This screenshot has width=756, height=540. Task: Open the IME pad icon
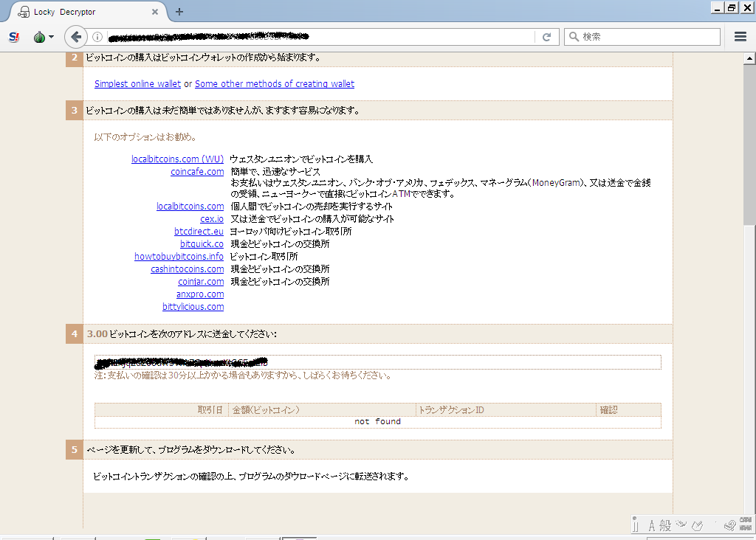(x=681, y=525)
